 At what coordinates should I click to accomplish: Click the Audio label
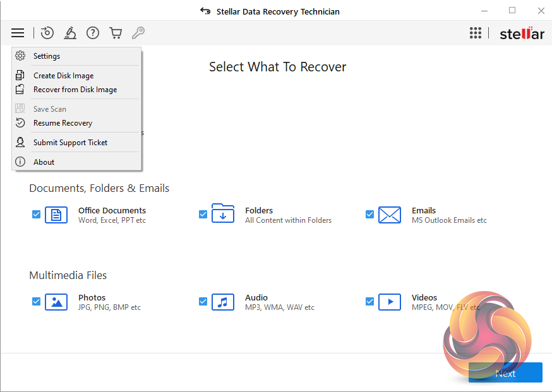256,298
